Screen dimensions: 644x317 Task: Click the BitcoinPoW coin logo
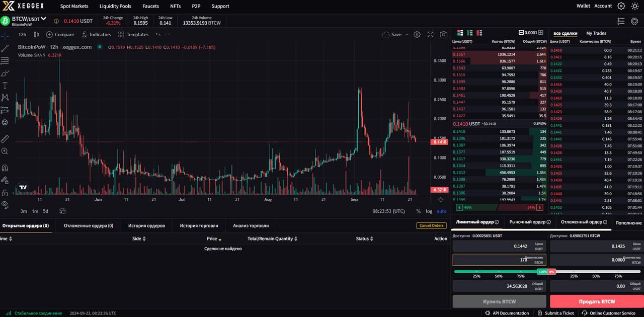click(x=6, y=21)
